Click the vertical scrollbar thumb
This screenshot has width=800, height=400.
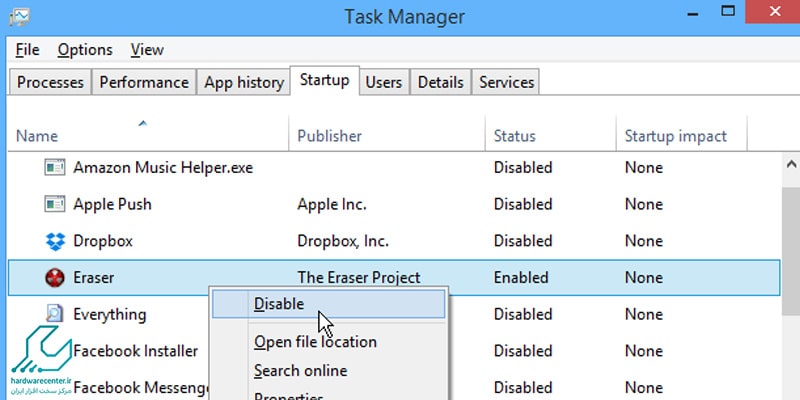pyautogui.click(x=791, y=250)
